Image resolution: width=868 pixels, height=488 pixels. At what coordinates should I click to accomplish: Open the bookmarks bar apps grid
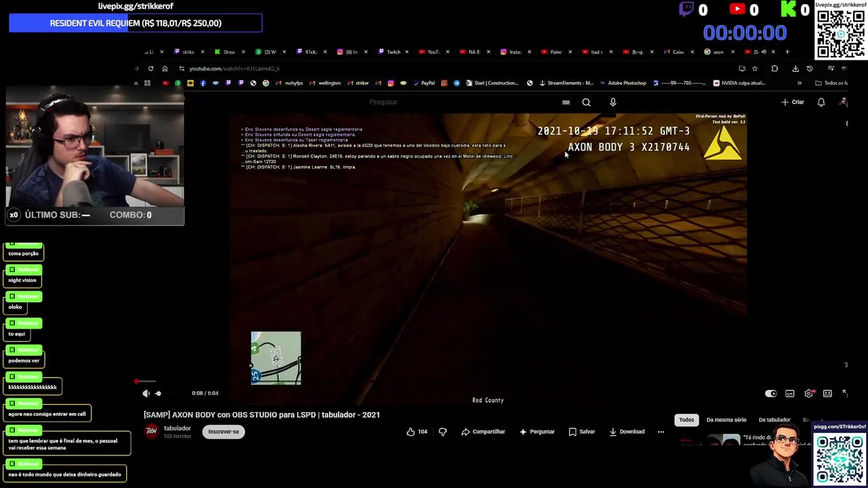[147, 83]
